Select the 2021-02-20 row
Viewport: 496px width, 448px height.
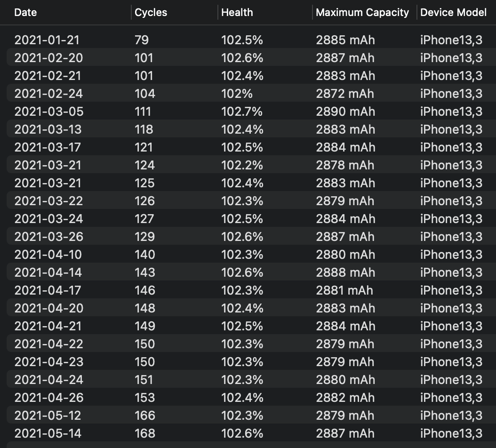coord(251,57)
